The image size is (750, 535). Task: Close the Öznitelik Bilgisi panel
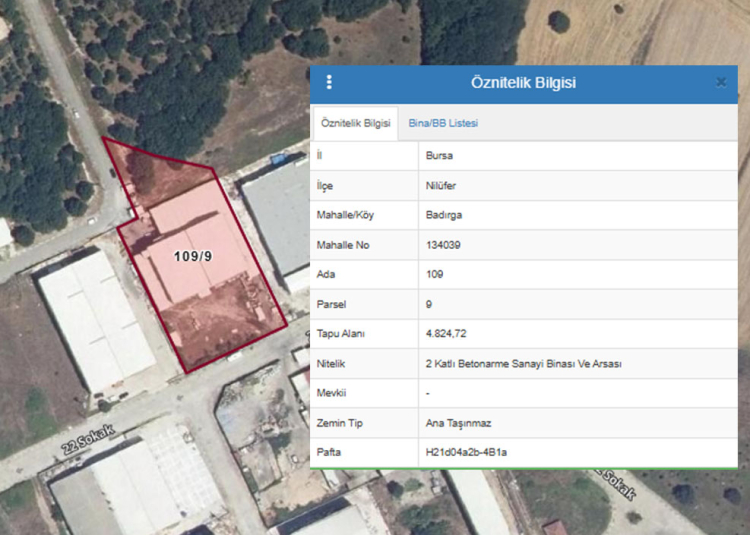[x=721, y=83]
